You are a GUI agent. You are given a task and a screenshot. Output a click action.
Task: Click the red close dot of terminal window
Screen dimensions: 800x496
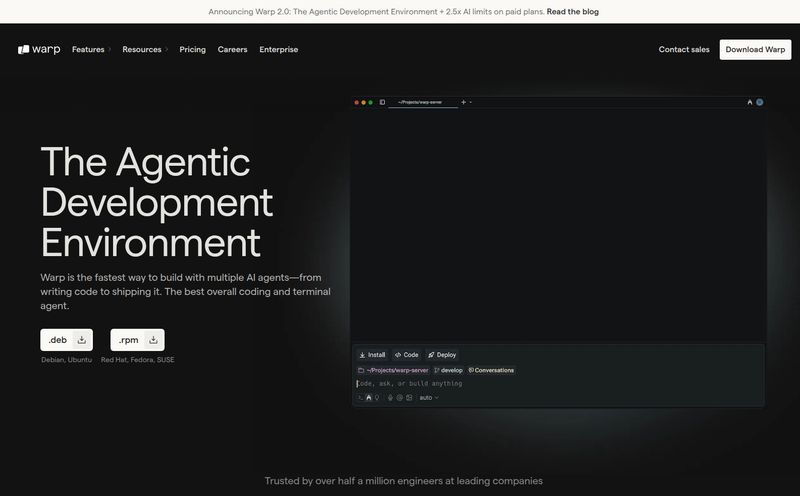point(357,103)
